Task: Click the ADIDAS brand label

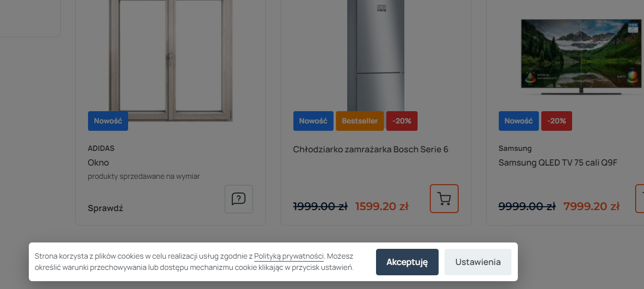Action: click(x=101, y=148)
